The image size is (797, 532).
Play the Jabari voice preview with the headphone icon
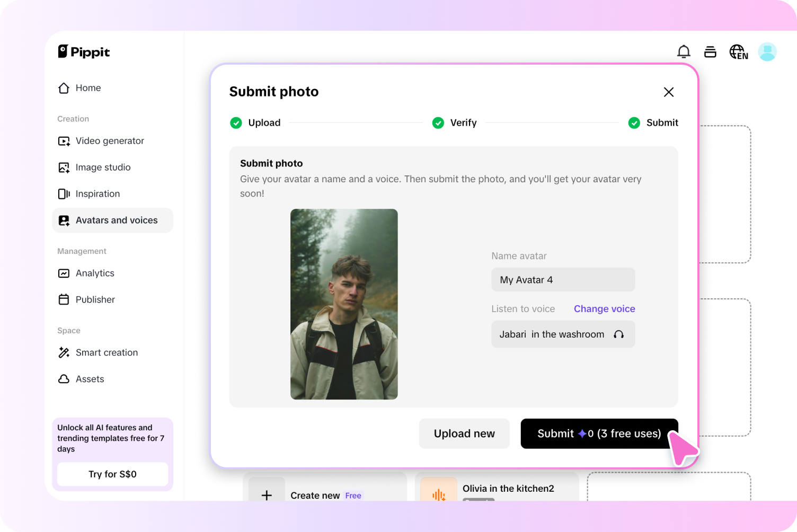(618, 334)
